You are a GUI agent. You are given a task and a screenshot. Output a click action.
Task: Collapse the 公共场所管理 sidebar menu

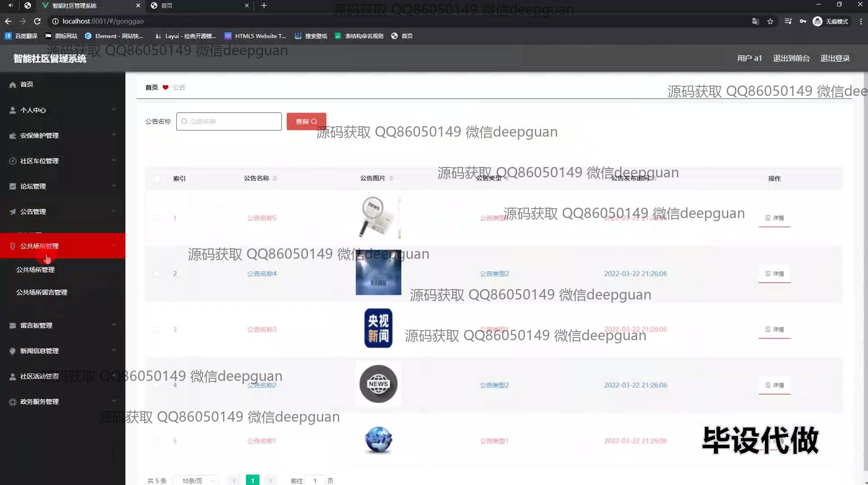(x=62, y=246)
